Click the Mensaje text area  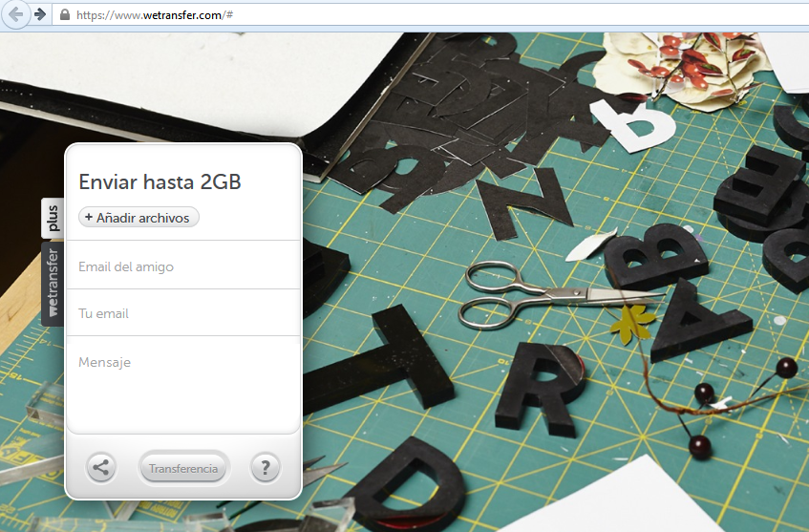tap(183, 384)
